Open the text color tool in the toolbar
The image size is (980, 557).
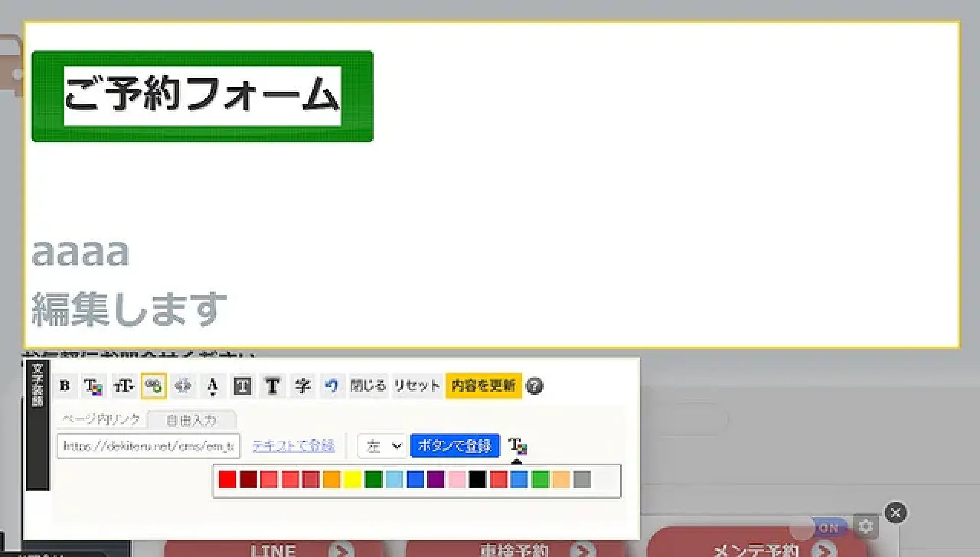tap(93, 386)
